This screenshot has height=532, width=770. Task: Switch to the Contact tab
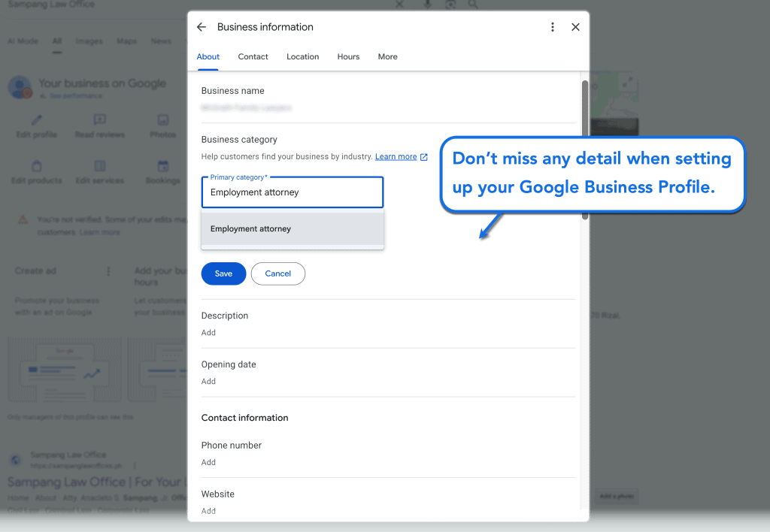pyautogui.click(x=253, y=57)
